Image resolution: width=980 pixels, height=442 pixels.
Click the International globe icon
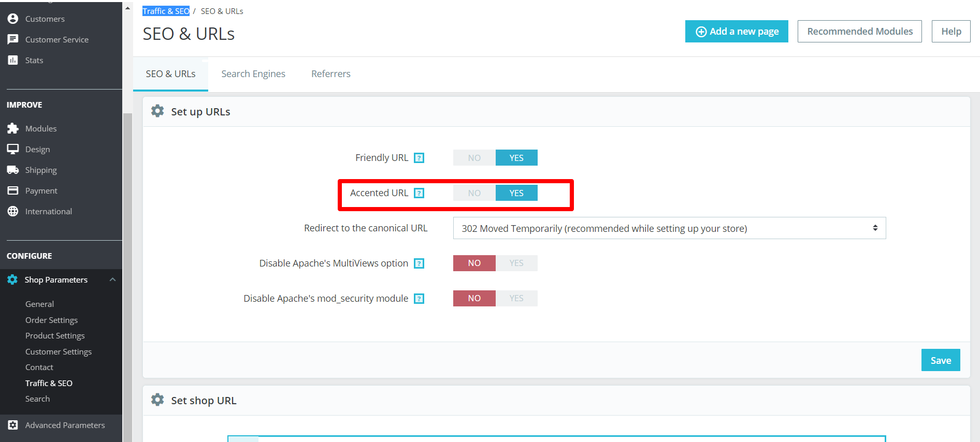point(13,211)
